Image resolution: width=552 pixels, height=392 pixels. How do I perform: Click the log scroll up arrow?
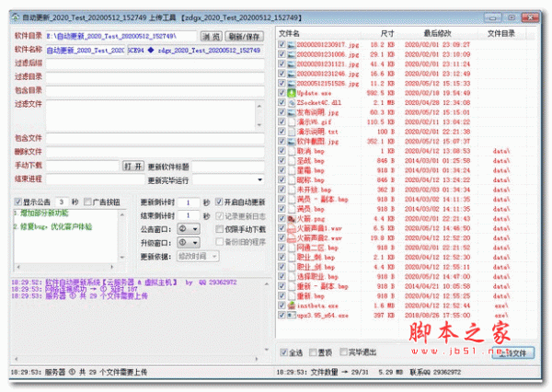[267, 283]
